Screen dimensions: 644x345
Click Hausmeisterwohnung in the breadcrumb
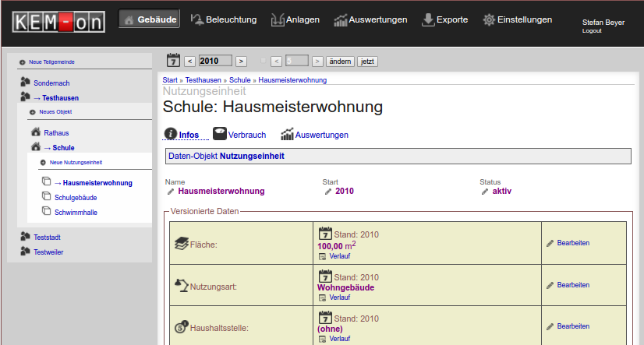click(x=292, y=80)
